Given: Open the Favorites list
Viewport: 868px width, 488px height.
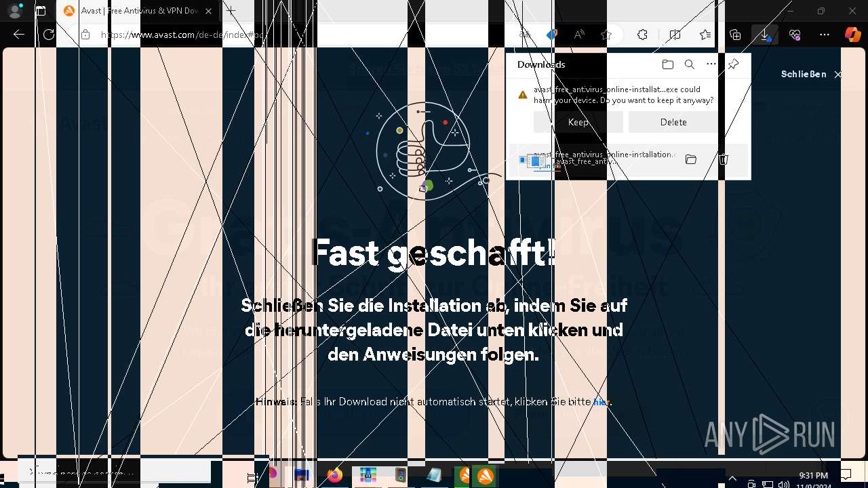Looking at the screenshot, I should click(705, 35).
